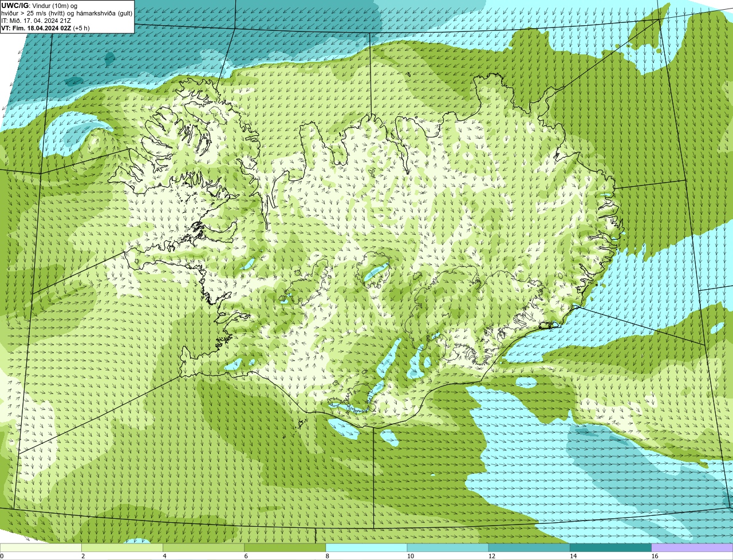733x560 pixels.
Task: Click the 4–6 m/s green legend swatch
Action: 203,547
